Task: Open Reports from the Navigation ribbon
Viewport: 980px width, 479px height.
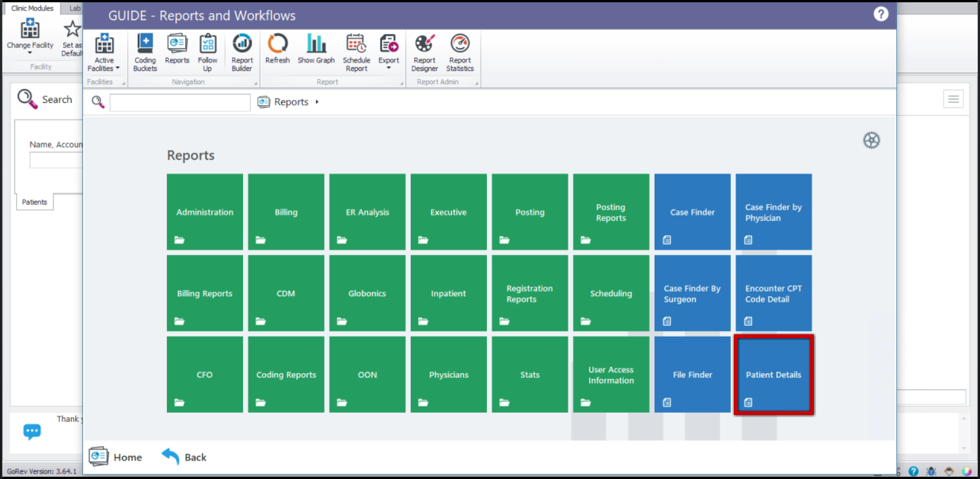Action: 177,49
